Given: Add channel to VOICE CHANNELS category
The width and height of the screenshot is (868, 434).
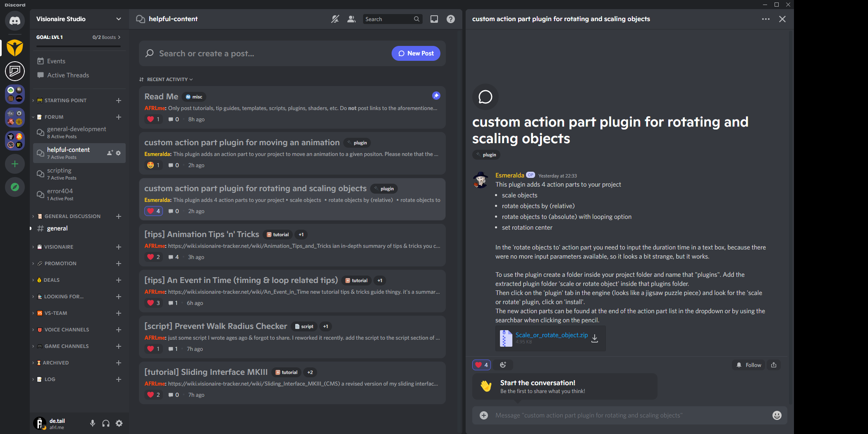Looking at the screenshot, I should click(119, 330).
